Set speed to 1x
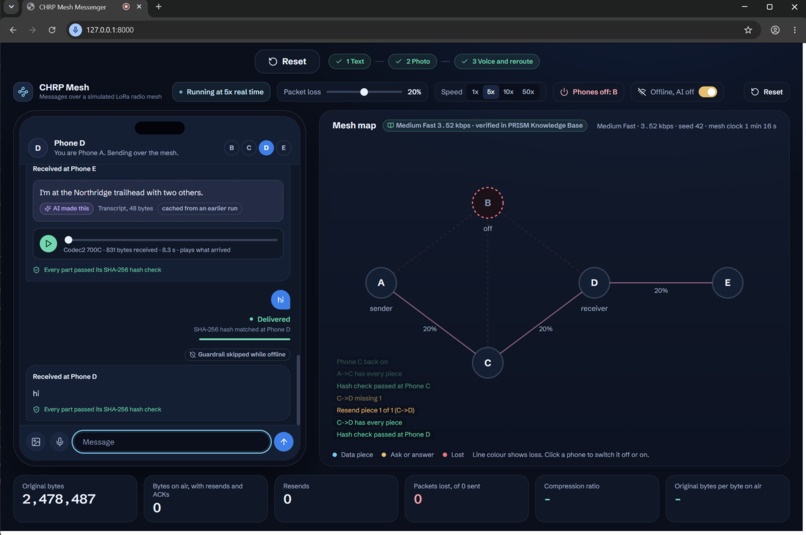The image size is (806, 535). pyautogui.click(x=475, y=92)
